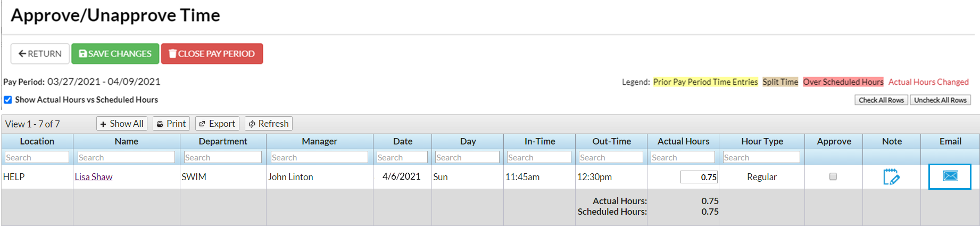Sort by the Date column header

pos(403,141)
